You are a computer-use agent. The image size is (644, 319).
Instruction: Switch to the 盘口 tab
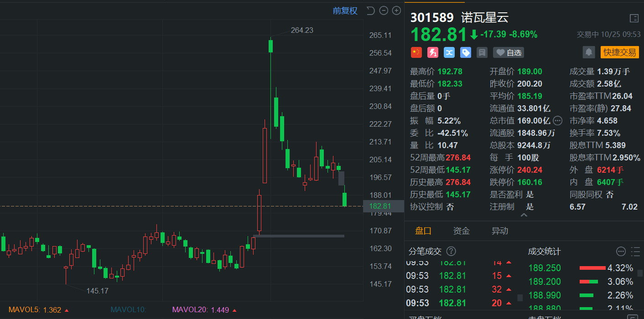point(423,231)
